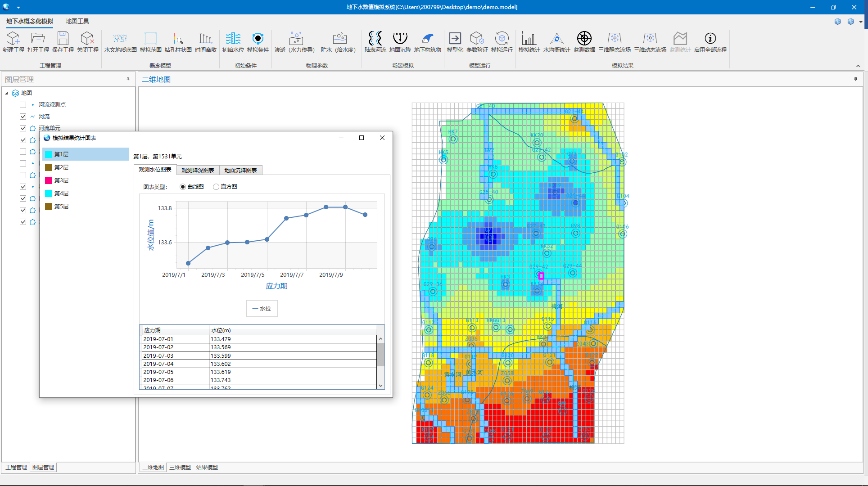The image size is (868, 486).
Task: Click the table scrollbar down arrow
Action: point(381,386)
